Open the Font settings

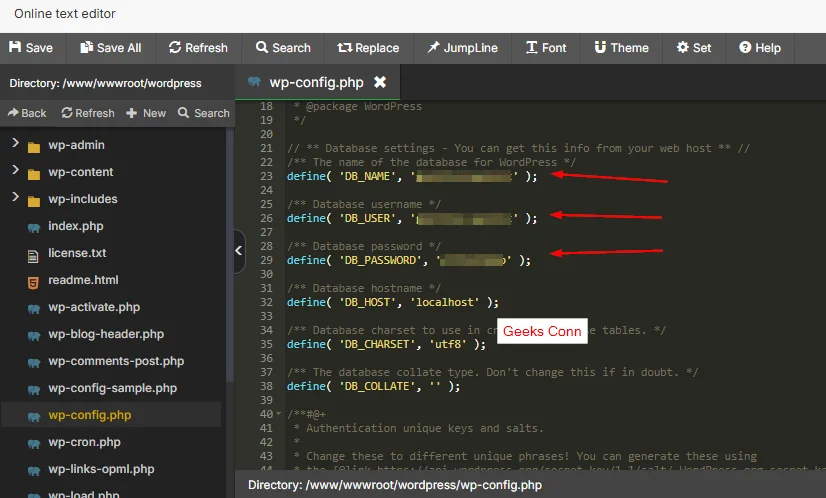click(546, 48)
